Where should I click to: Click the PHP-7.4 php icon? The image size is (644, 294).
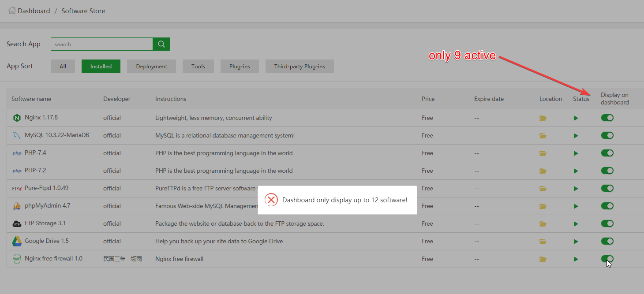click(x=17, y=153)
